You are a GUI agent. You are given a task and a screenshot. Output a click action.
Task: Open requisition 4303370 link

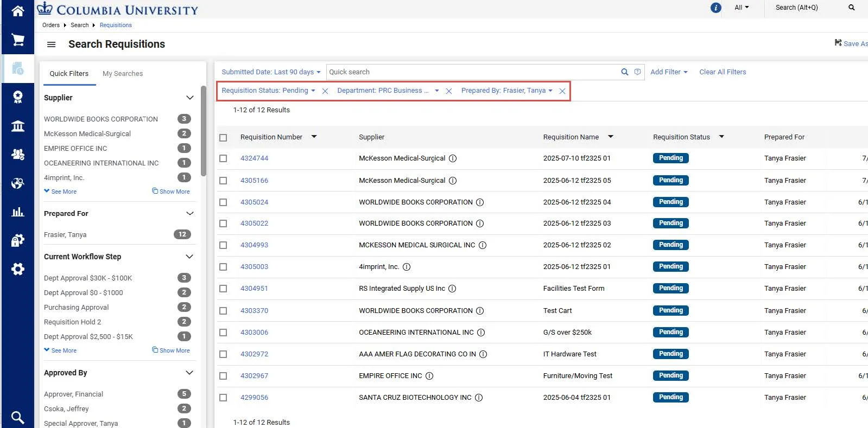point(254,311)
